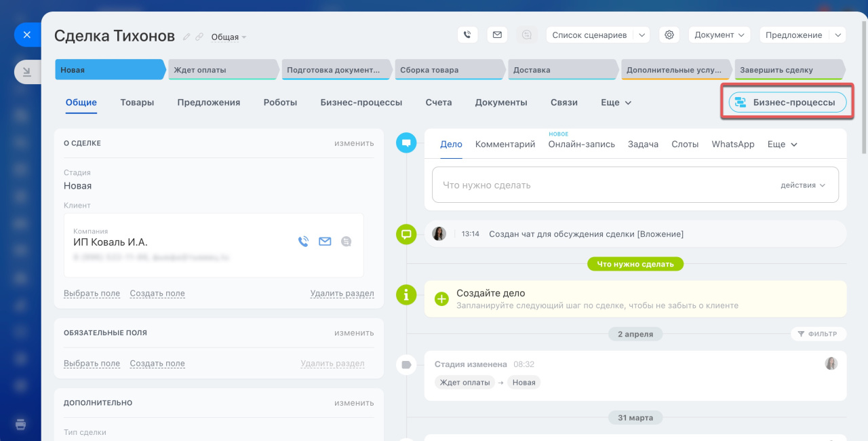Open the Задача timeline tab
Image resolution: width=868 pixels, height=441 pixels.
click(643, 144)
